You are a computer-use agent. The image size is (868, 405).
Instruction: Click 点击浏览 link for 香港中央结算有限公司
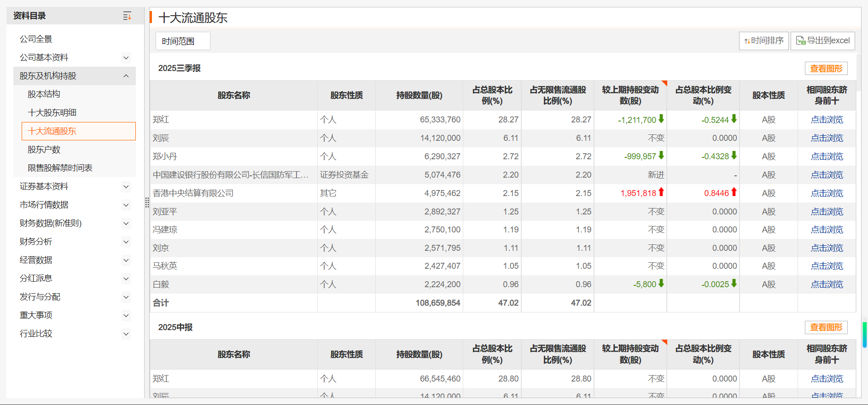pos(827,193)
